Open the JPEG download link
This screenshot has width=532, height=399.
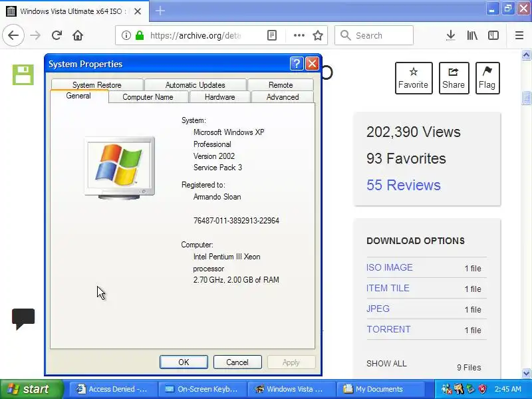378,309
